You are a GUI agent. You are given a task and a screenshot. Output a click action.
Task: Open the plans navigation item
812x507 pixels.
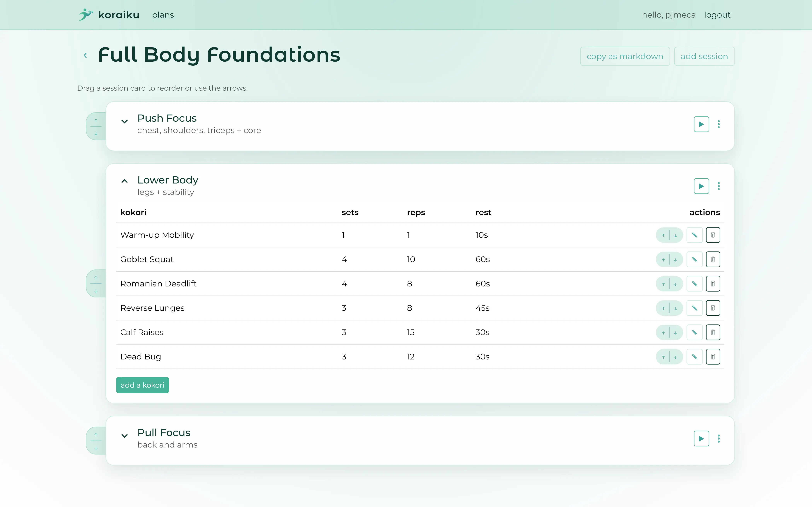163,15
